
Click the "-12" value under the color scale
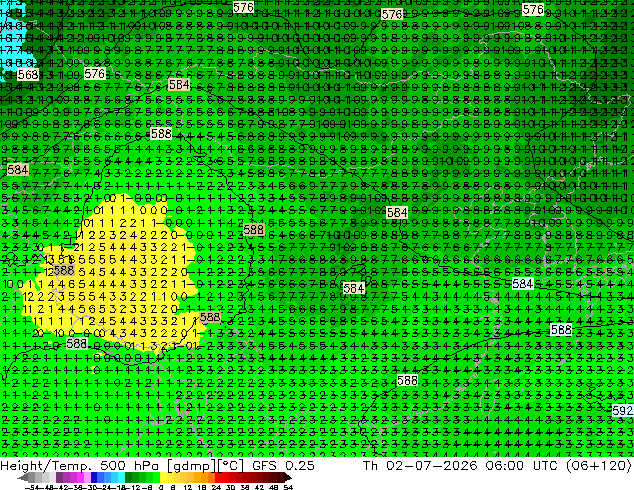pos(135,487)
